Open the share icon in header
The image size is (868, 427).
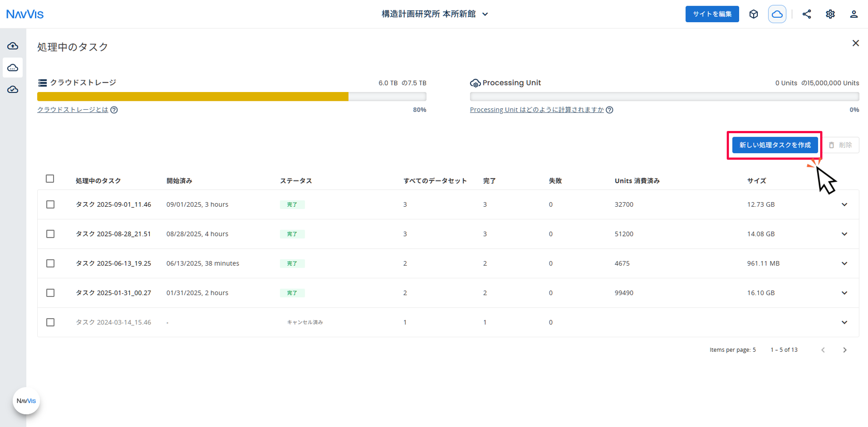tap(807, 14)
